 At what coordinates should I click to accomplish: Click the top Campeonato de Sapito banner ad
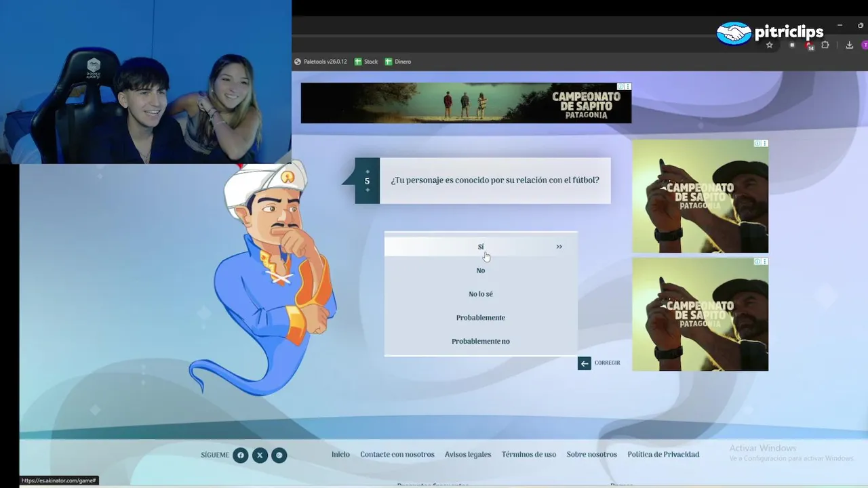tap(466, 103)
